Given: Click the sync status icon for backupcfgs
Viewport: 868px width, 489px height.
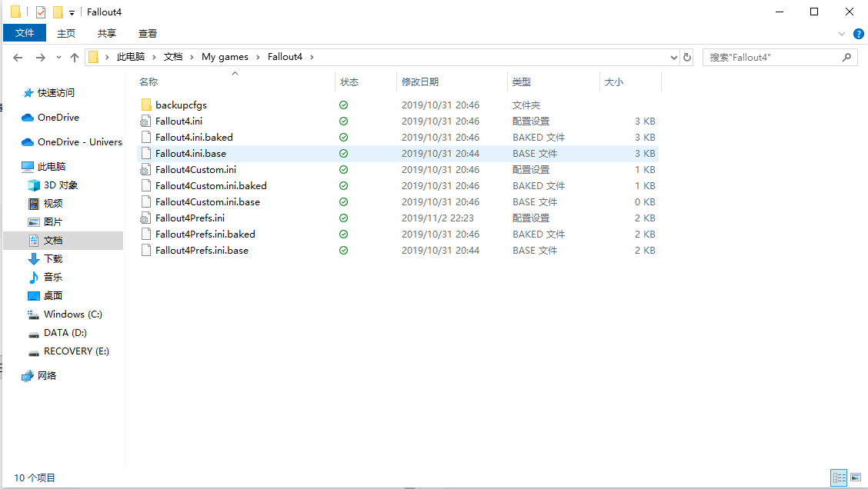Looking at the screenshot, I should click(344, 105).
